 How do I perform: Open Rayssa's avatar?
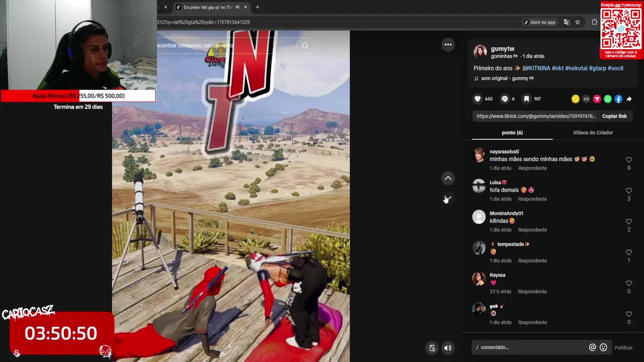479,279
